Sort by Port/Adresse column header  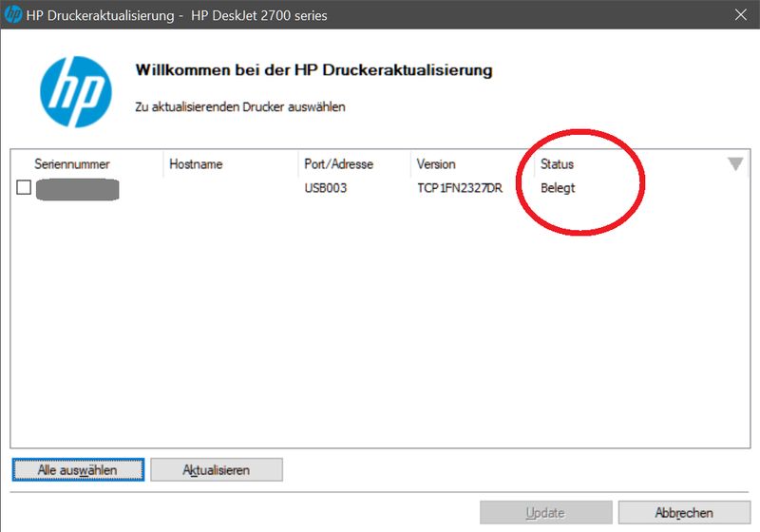[x=339, y=164]
